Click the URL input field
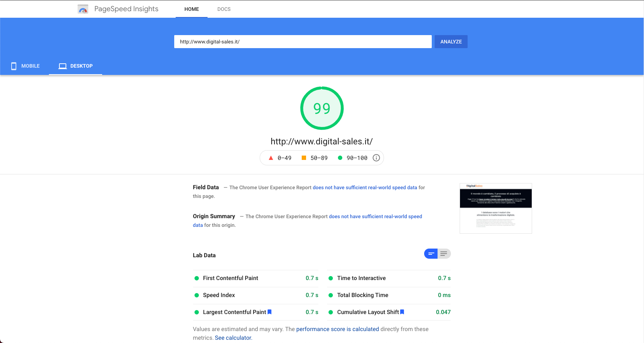The width and height of the screenshot is (644, 343). (x=303, y=42)
